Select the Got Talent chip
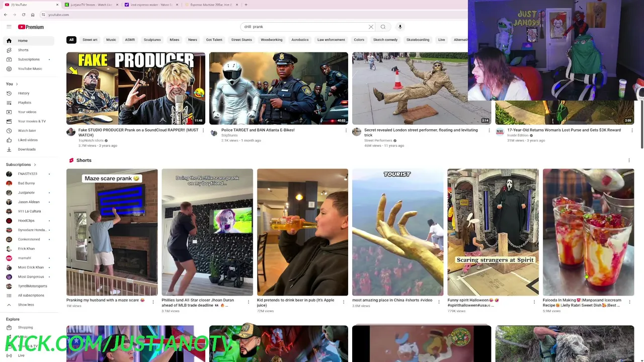The image size is (644, 362). tap(214, 40)
